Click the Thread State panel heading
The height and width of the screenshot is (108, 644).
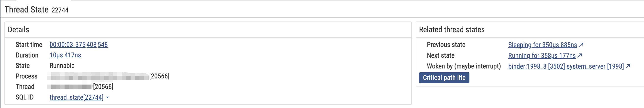pos(26,10)
